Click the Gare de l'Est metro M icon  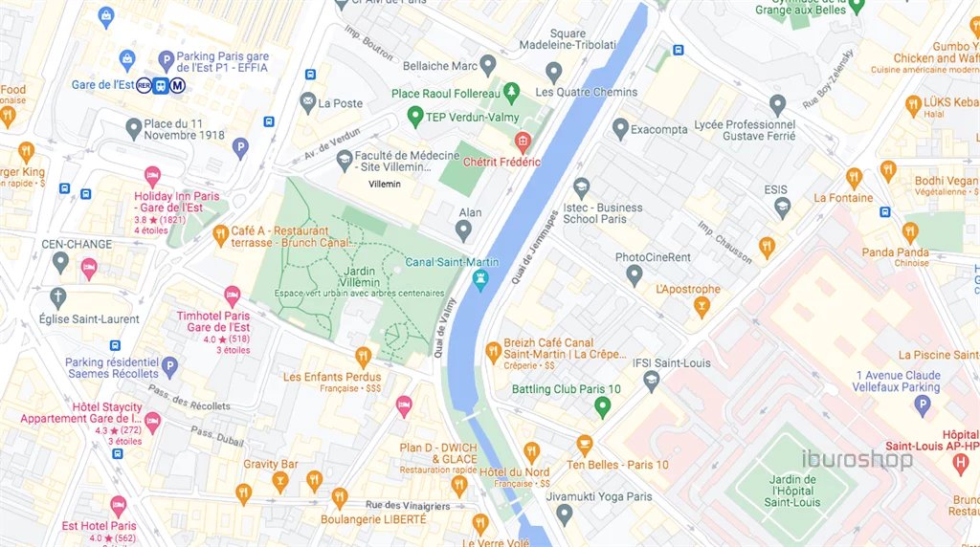tap(177, 85)
